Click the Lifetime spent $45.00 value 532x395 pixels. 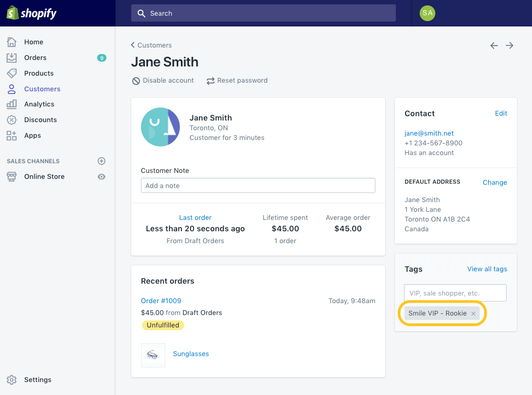click(285, 229)
